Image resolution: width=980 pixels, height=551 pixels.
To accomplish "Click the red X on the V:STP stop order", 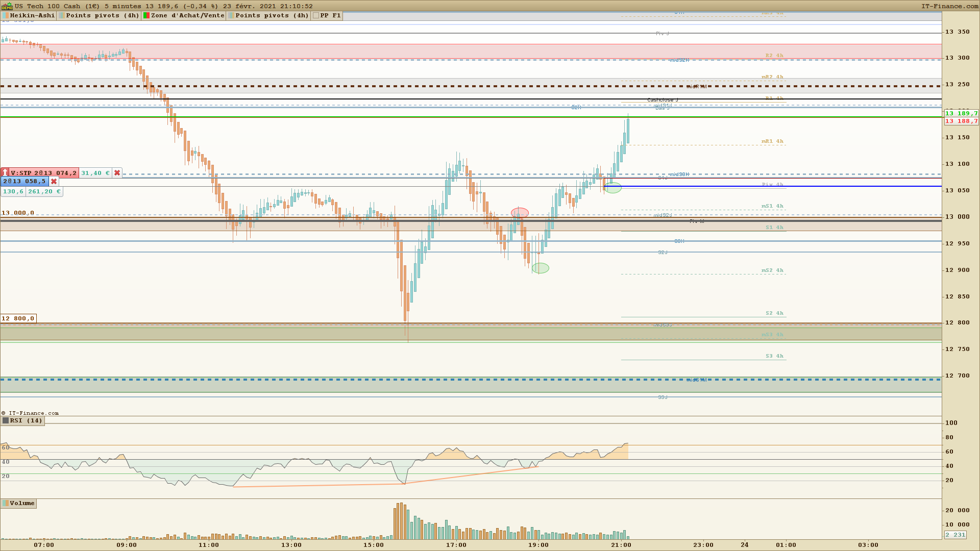I will click(x=117, y=173).
